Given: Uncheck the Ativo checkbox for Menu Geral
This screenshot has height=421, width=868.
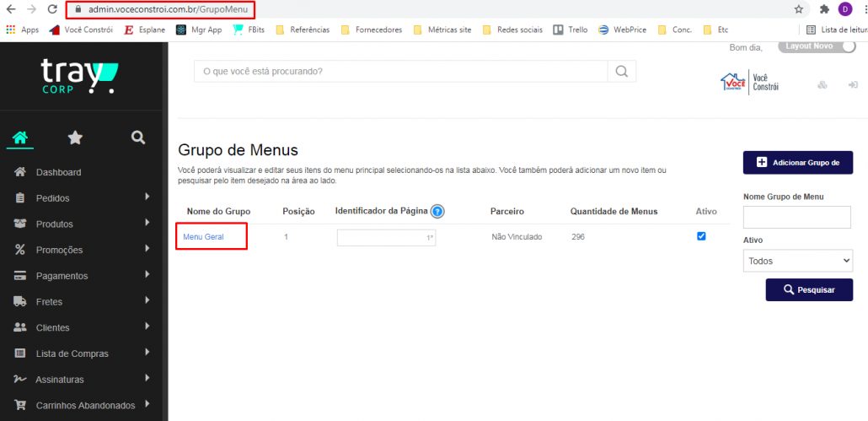Looking at the screenshot, I should tap(701, 236).
